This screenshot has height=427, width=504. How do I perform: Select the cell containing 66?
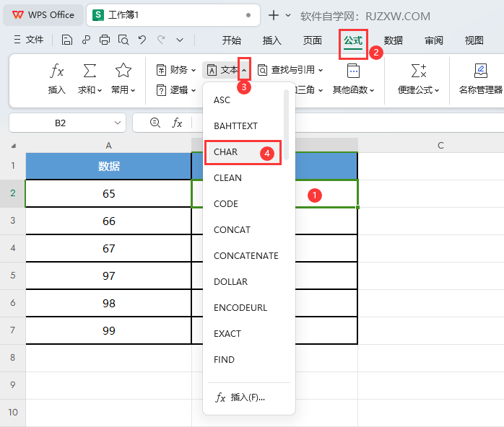(108, 221)
